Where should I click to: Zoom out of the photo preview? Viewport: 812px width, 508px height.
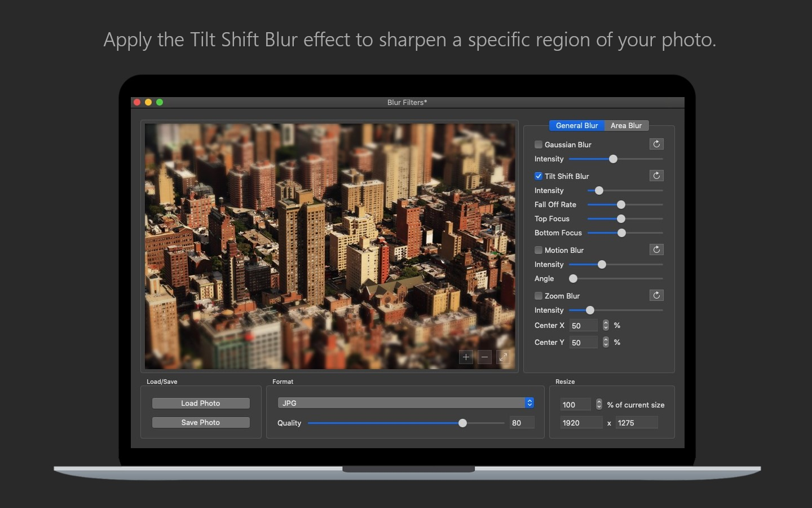pos(484,357)
